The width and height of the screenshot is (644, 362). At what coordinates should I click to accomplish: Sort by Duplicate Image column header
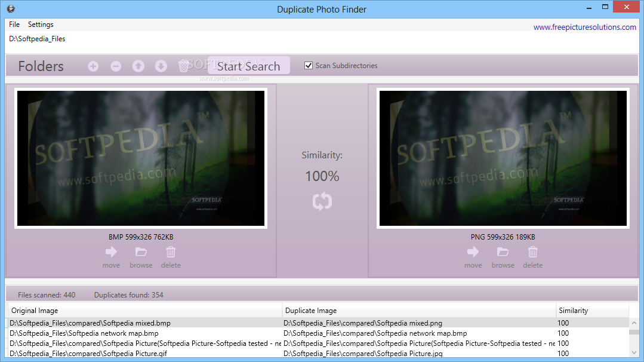[x=420, y=311]
